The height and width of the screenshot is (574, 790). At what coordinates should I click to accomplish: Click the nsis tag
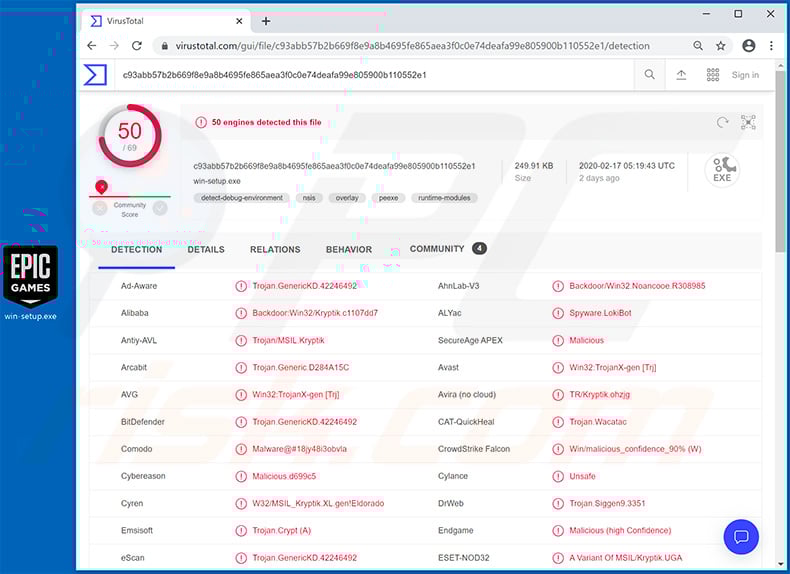click(x=309, y=198)
